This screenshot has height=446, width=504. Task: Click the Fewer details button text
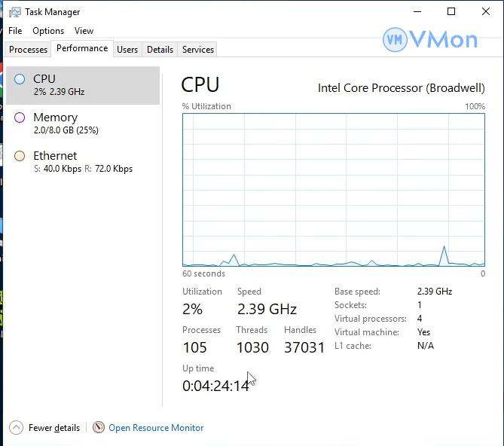coord(54,428)
